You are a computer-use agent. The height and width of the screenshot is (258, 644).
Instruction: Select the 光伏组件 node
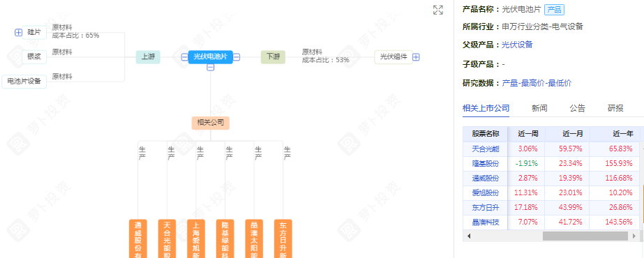click(x=394, y=57)
